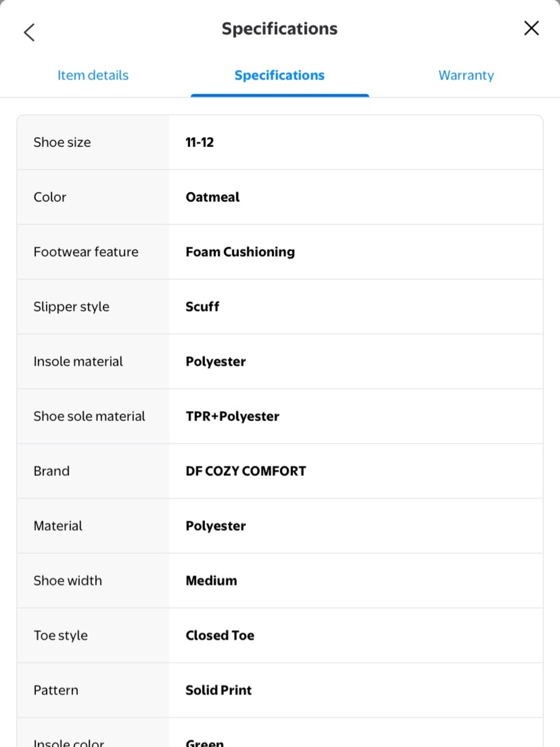Click the TPR+Polyester sole material value

tap(232, 416)
